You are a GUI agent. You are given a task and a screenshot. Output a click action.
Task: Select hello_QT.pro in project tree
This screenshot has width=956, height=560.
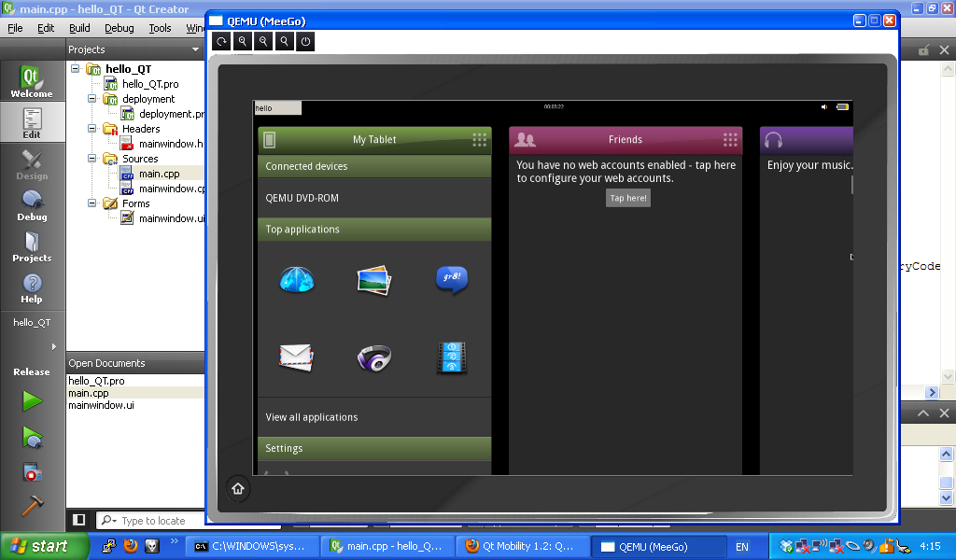[x=150, y=84]
